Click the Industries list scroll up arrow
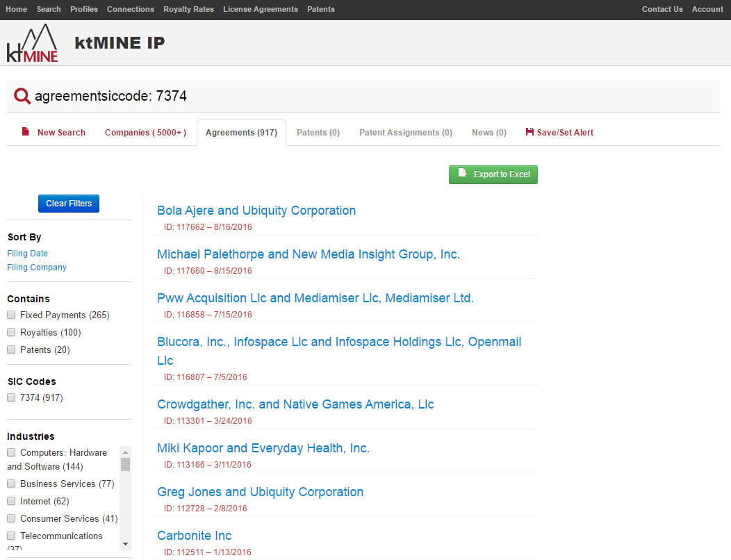 (125, 452)
